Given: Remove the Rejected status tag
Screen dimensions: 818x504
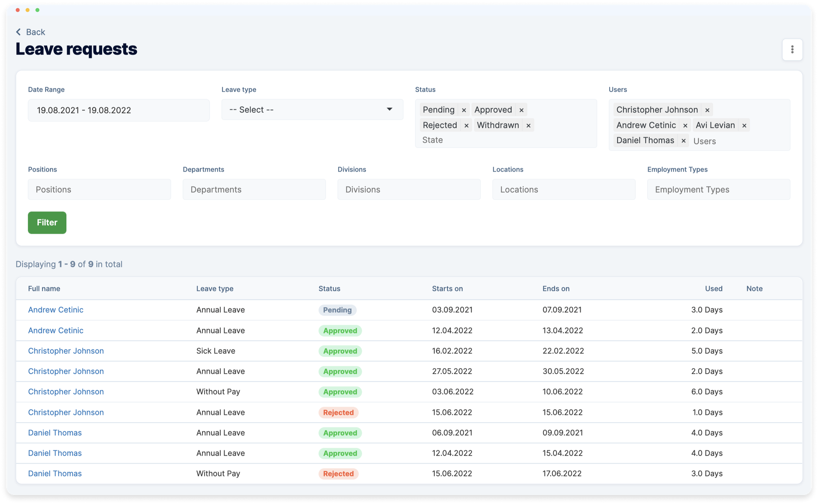Looking at the screenshot, I should (x=467, y=125).
